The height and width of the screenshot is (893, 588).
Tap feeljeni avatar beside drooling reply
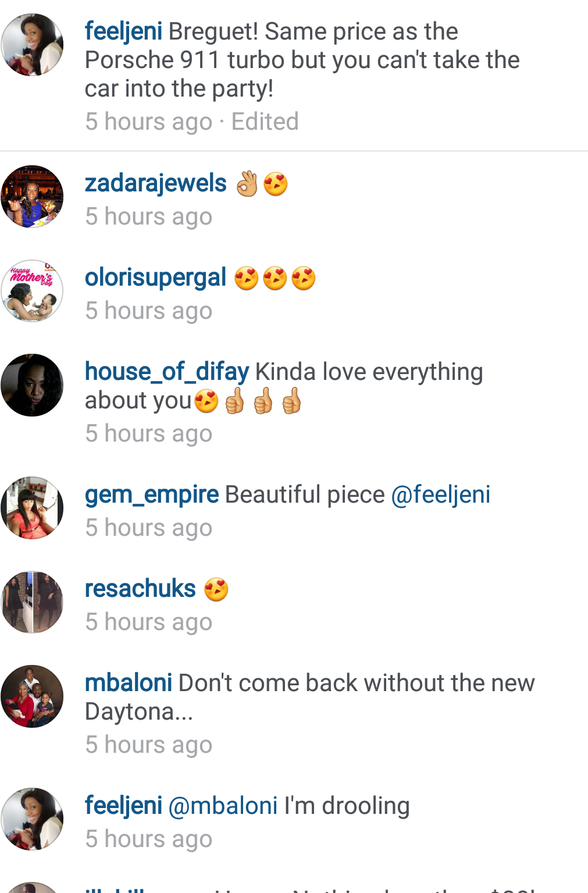click(32, 819)
